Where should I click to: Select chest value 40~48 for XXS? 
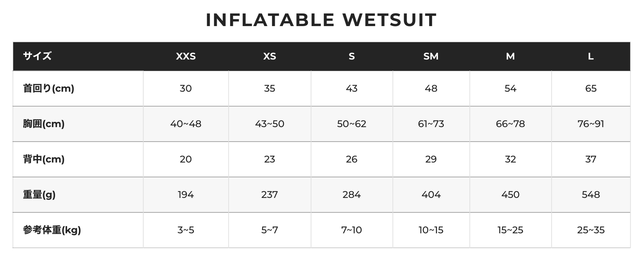(x=186, y=124)
